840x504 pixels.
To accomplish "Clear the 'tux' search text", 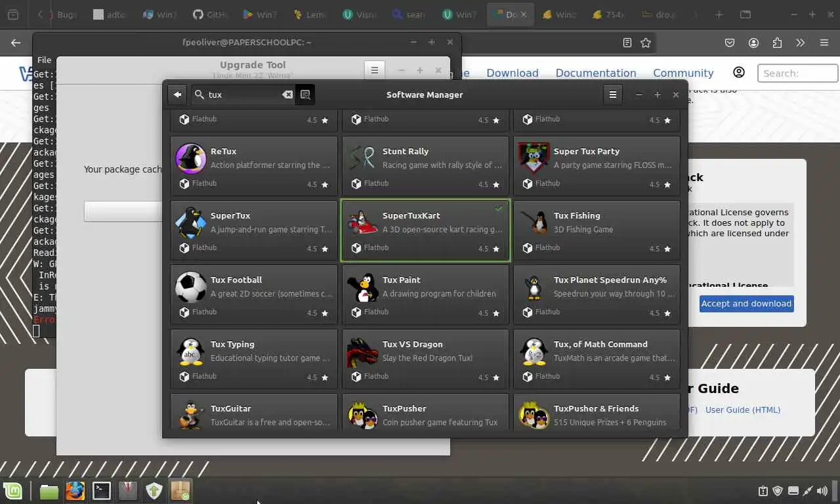I will (287, 94).
